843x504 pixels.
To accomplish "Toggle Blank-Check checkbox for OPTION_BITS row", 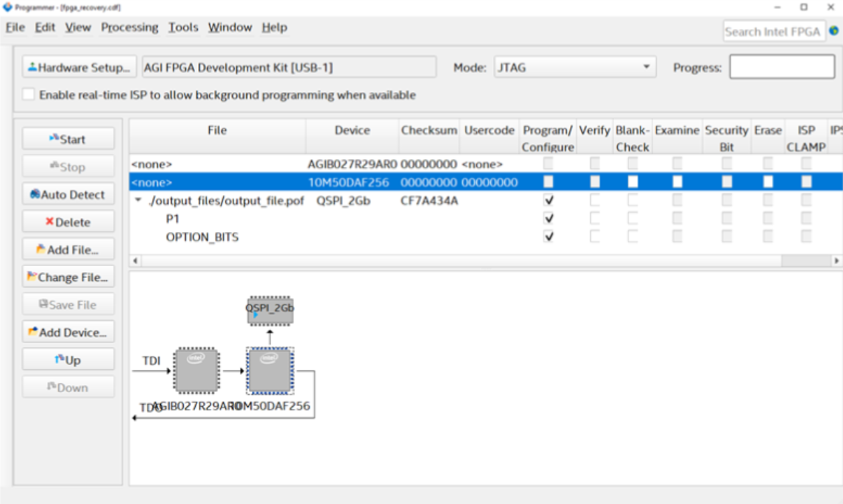I will [633, 237].
